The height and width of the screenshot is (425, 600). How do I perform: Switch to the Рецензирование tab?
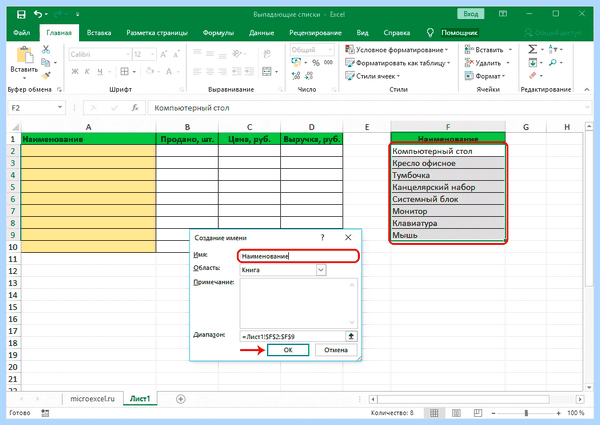(315, 33)
